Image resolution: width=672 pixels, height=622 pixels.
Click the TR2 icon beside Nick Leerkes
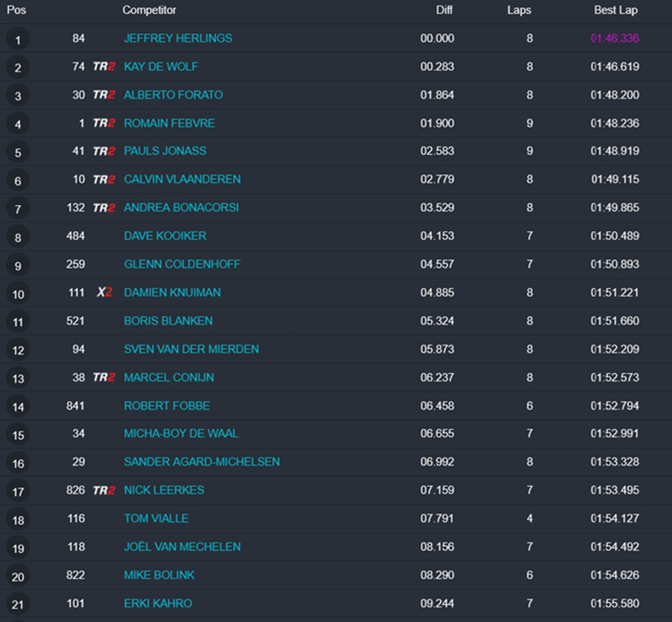click(103, 490)
